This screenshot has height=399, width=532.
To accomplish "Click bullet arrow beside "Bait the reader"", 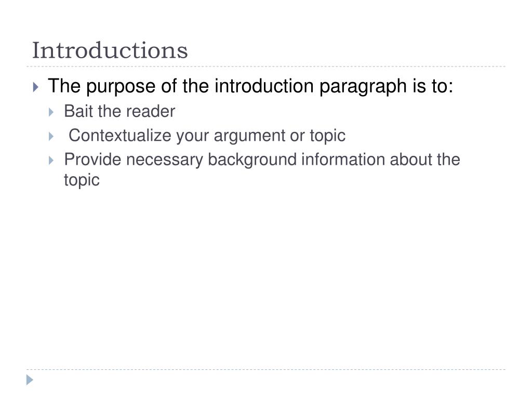I will click(51, 112).
